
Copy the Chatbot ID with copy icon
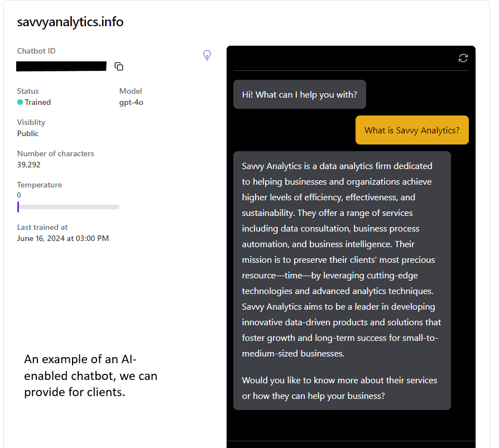[x=119, y=66]
